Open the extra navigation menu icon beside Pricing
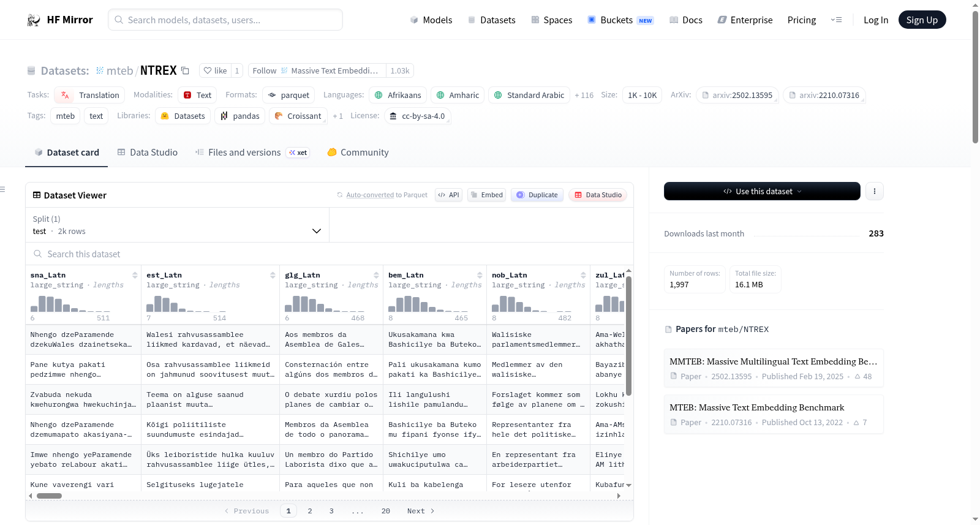Screen dimensions: 980x525 [x=836, y=20]
